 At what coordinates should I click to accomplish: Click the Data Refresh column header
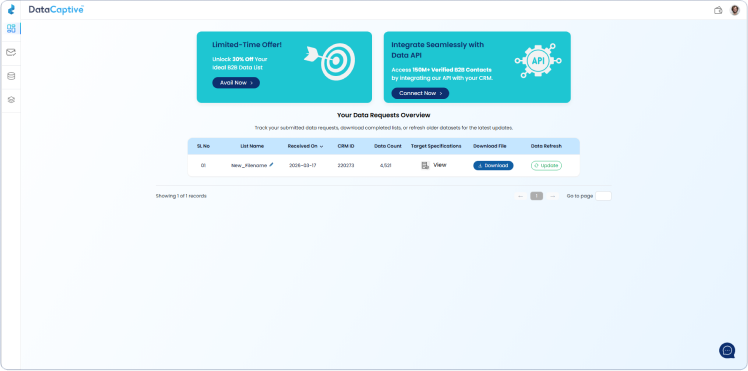tap(546, 146)
